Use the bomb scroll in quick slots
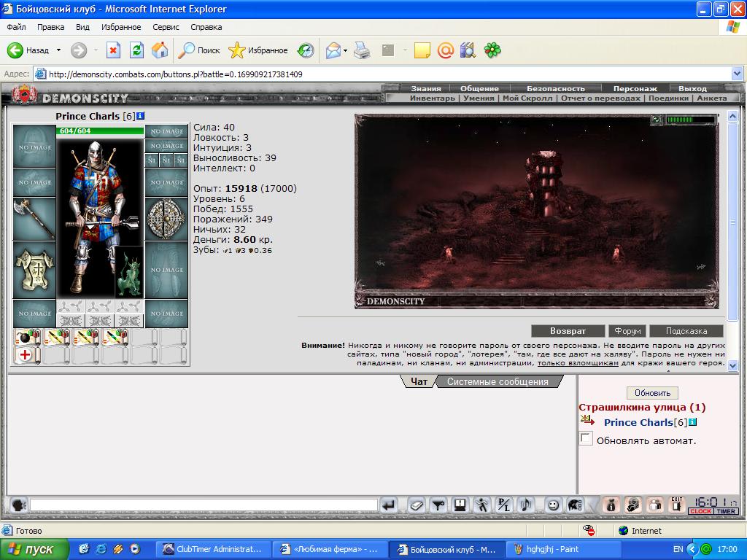Screen dimensions: 747x560 [28, 337]
